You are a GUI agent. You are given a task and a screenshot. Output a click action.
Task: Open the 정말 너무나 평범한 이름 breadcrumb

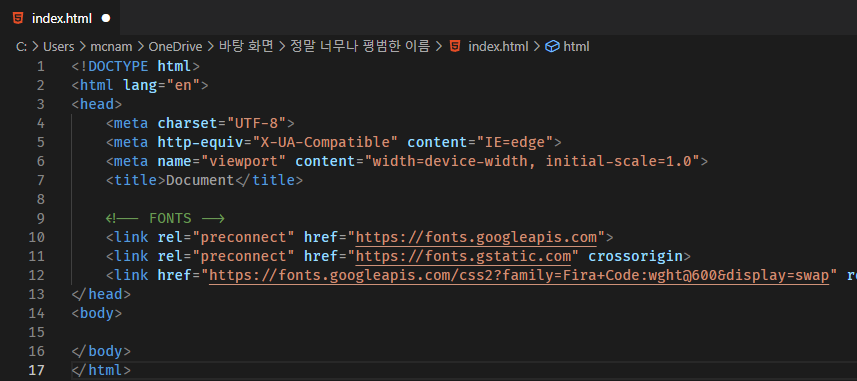[360, 47]
